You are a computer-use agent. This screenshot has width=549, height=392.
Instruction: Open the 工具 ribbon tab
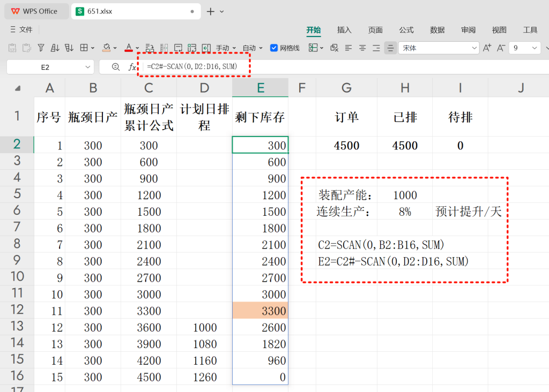point(530,30)
